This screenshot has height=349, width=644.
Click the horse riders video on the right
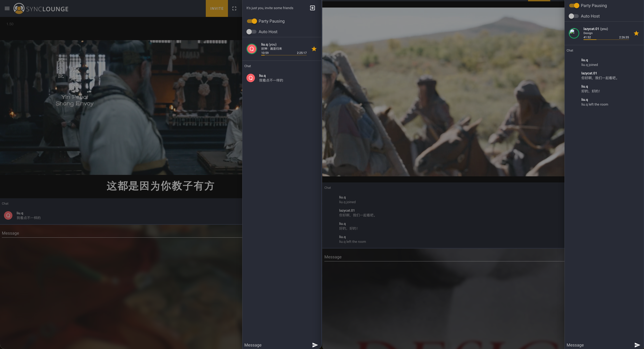click(x=443, y=92)
